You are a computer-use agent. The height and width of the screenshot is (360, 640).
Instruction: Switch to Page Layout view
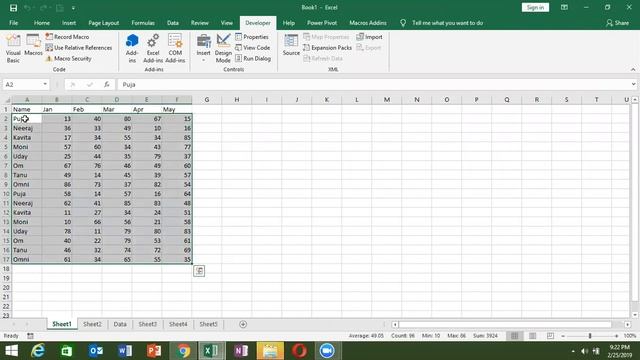(532, 336)
